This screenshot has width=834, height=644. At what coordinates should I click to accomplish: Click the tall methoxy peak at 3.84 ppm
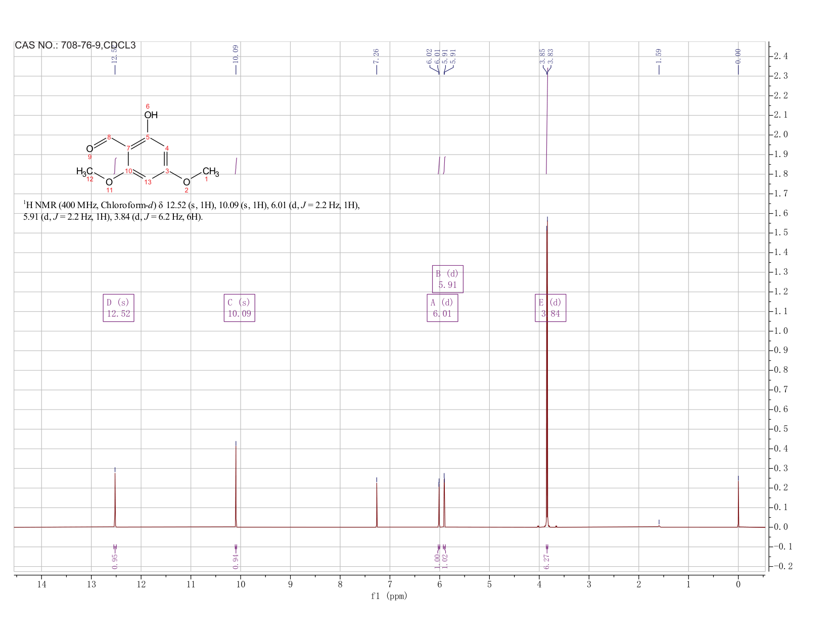pyautogui.click(x=547, y=374)
